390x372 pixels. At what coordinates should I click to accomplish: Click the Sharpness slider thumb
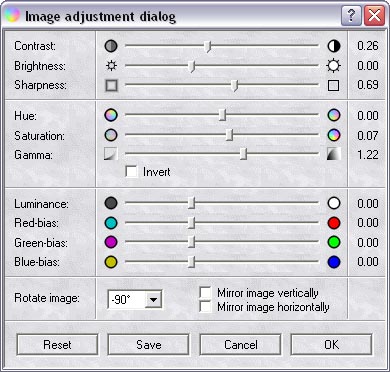click(235, 86)
